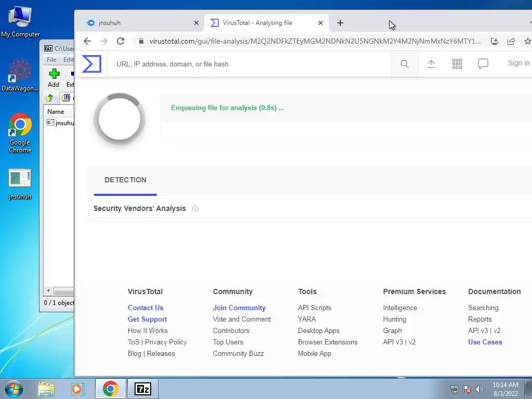Click the volume speaker tray icon
The width and height of the screenshot is (532, 399).
(x=479, y=389)
